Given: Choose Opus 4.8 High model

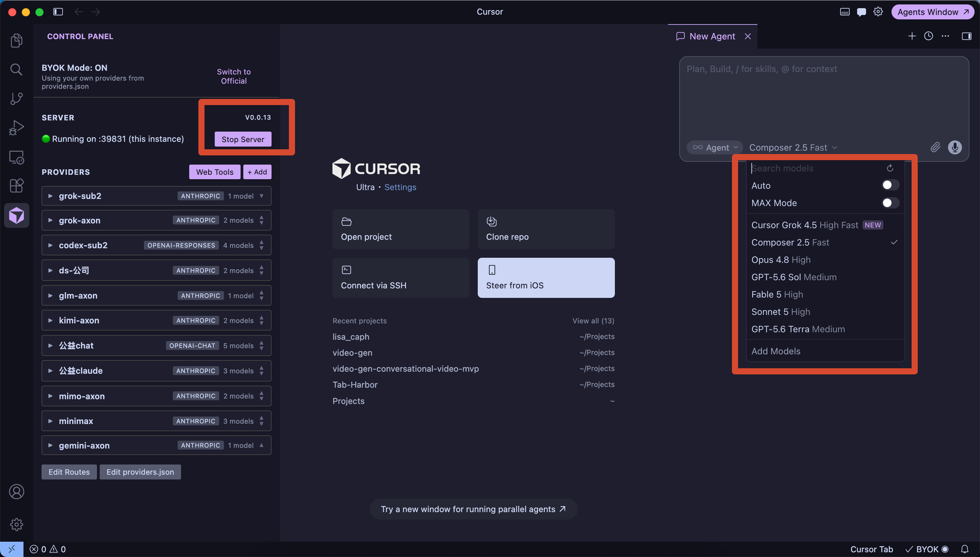Looking at the screenshot, I should point(825,259).
